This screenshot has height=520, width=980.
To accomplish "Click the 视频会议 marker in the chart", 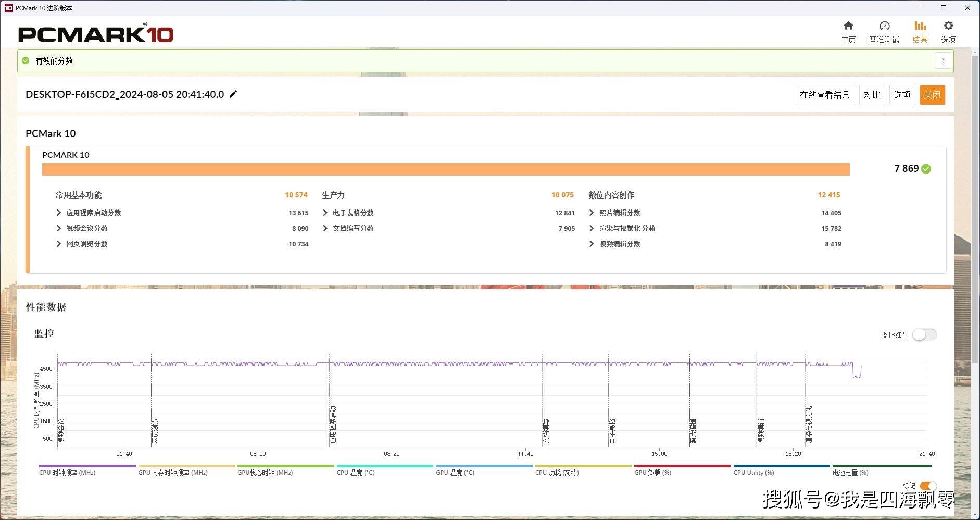I will (61, 431).
